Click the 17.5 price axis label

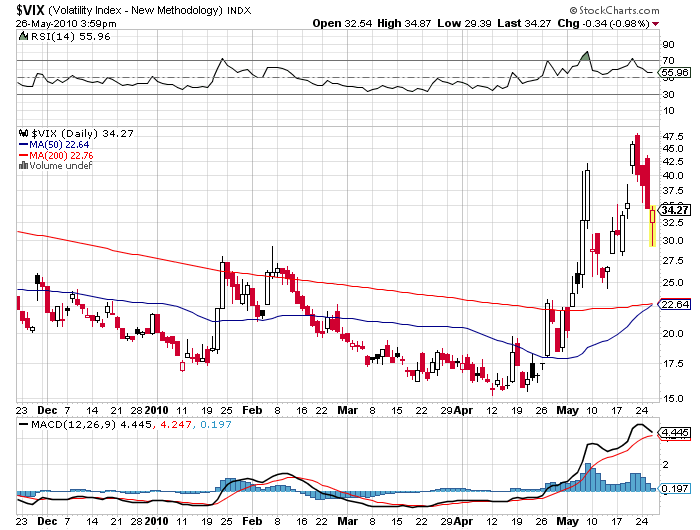pos(673,364)
